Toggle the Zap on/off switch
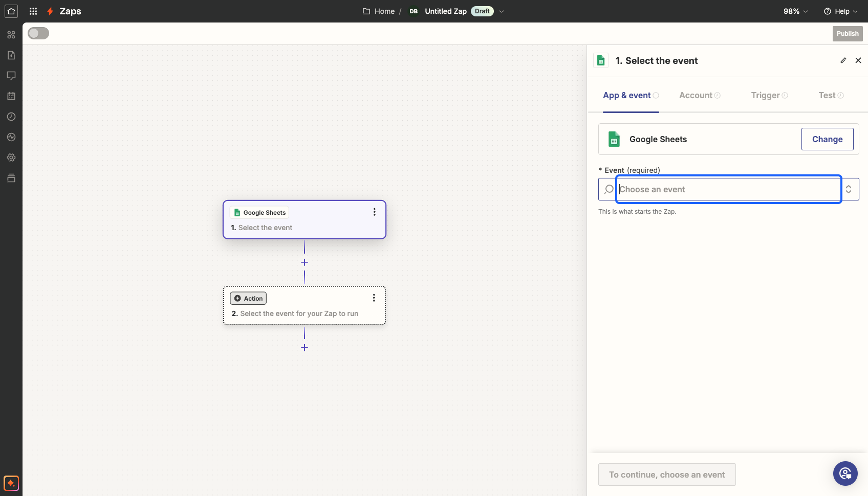This screenshot has width=868, height=496. (38, 33)
